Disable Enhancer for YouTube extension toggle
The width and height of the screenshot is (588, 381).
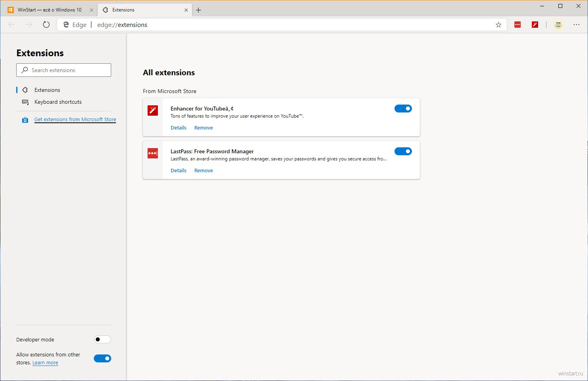403,109
